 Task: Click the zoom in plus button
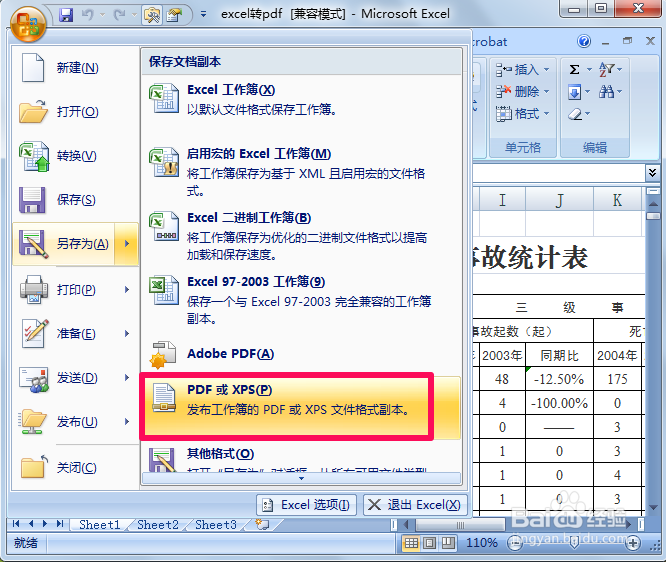tap(633, 543)
